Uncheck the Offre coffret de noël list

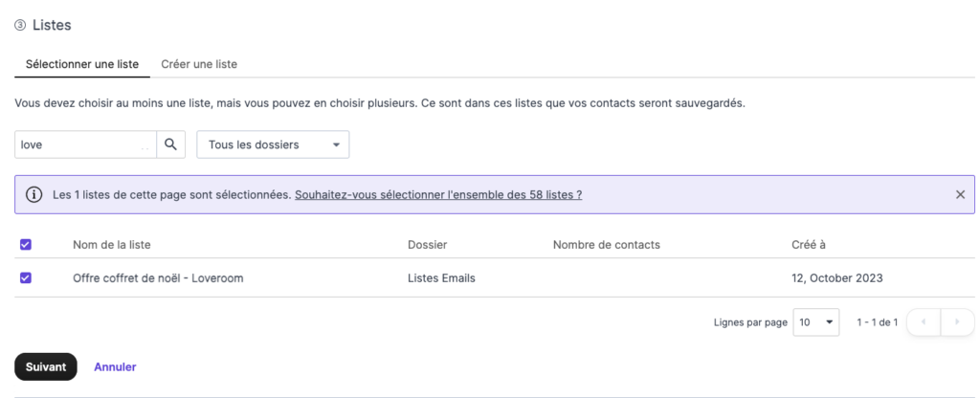[x=26, y=278]
